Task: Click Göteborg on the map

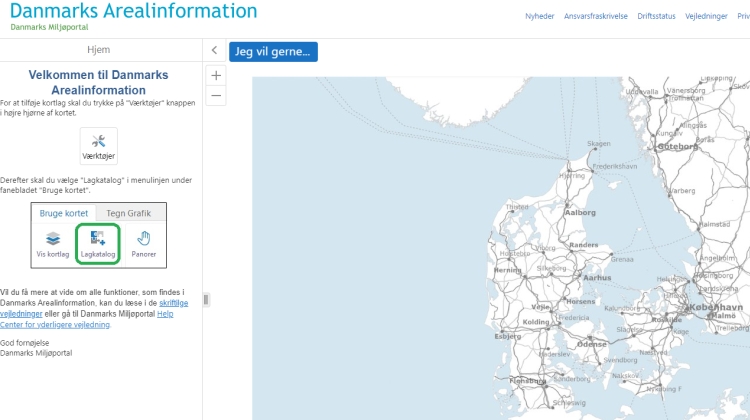Action: 678,146
